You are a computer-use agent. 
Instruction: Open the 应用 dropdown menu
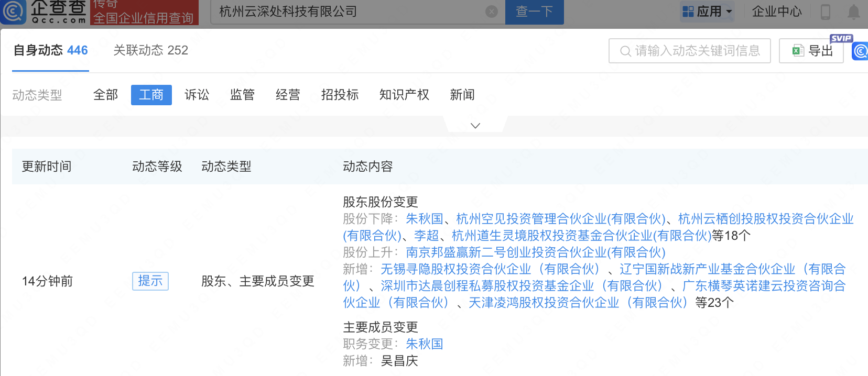[707, 12]
